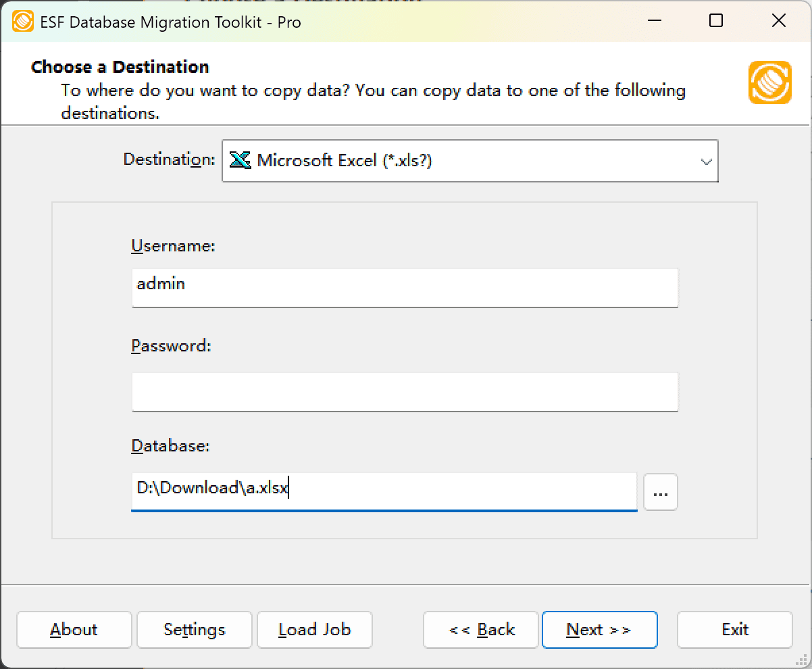Open the Settings dialog

(194, 629)
